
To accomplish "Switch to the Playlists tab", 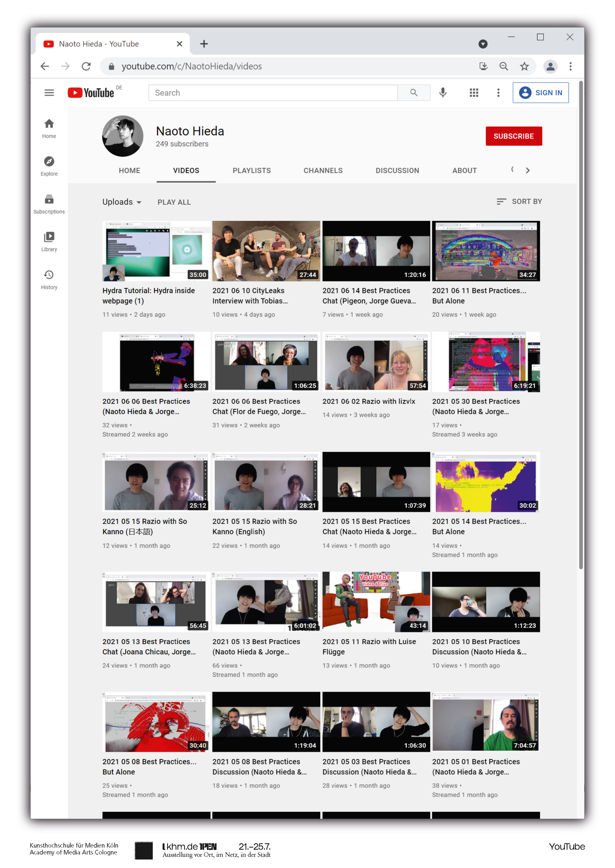I will [251, 171].
